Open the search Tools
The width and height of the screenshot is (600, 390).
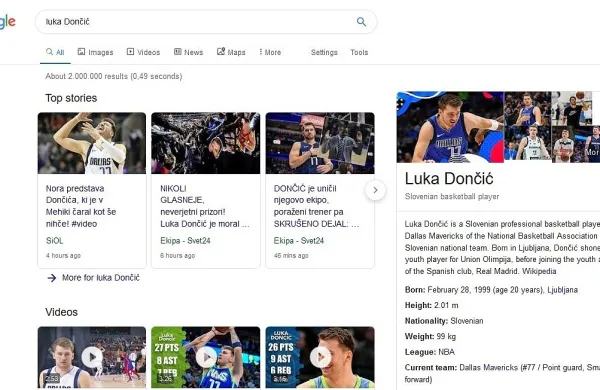(359, 52)
